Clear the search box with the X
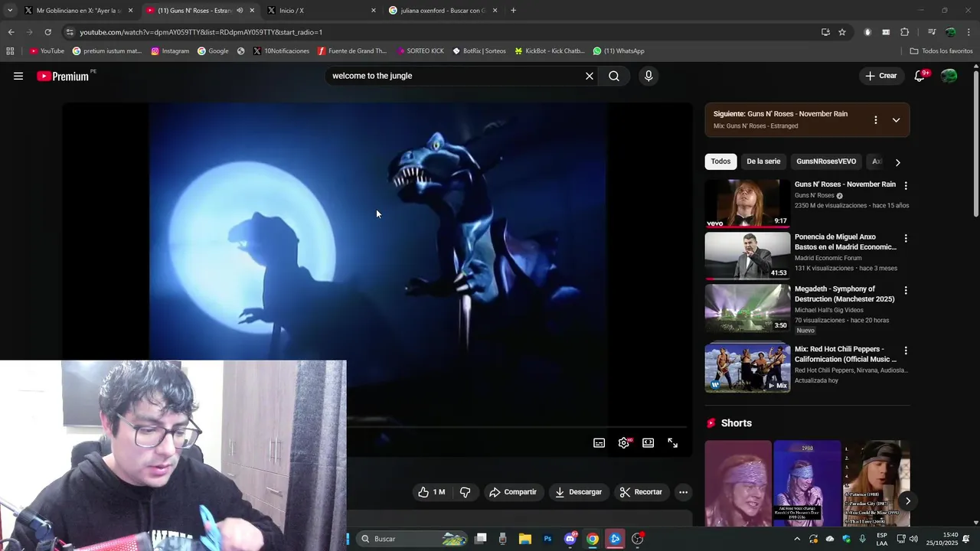980x551 pixels. click(590, 76)
